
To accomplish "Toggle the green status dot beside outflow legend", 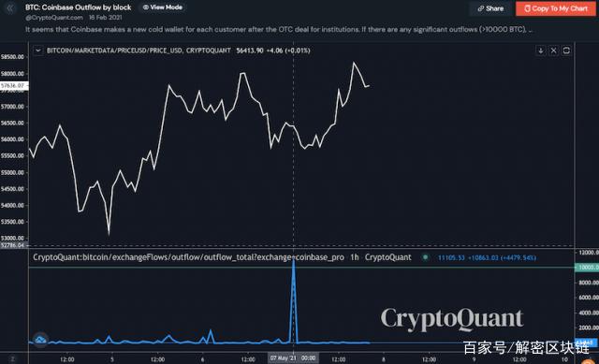I will [425, 257].
